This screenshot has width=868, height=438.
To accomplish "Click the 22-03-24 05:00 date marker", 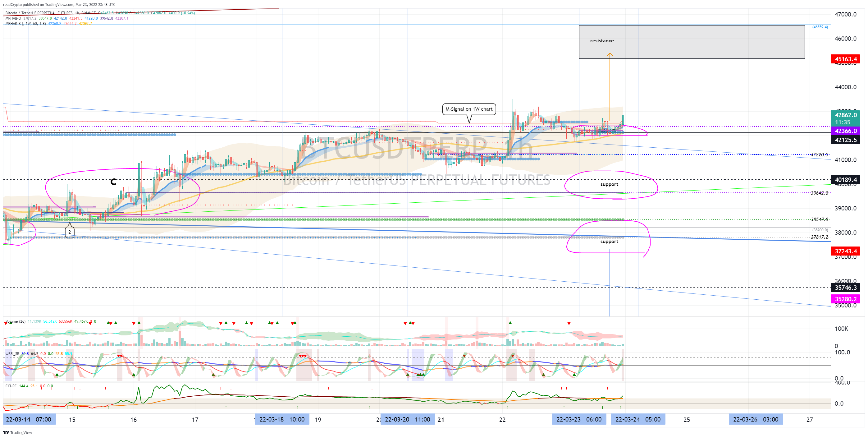I will pos(638,419).
